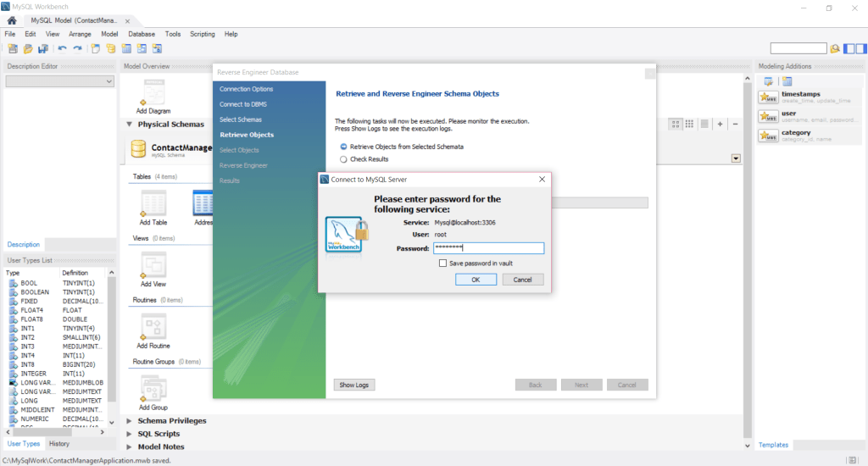
Task: Open the Arrange menu
Action: coord(80,34)
